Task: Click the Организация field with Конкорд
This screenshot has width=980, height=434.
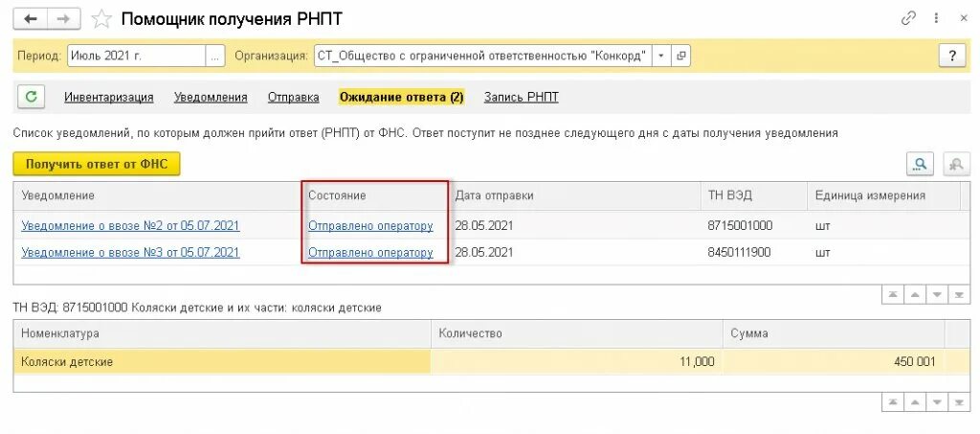Action: tap(482, 56)
